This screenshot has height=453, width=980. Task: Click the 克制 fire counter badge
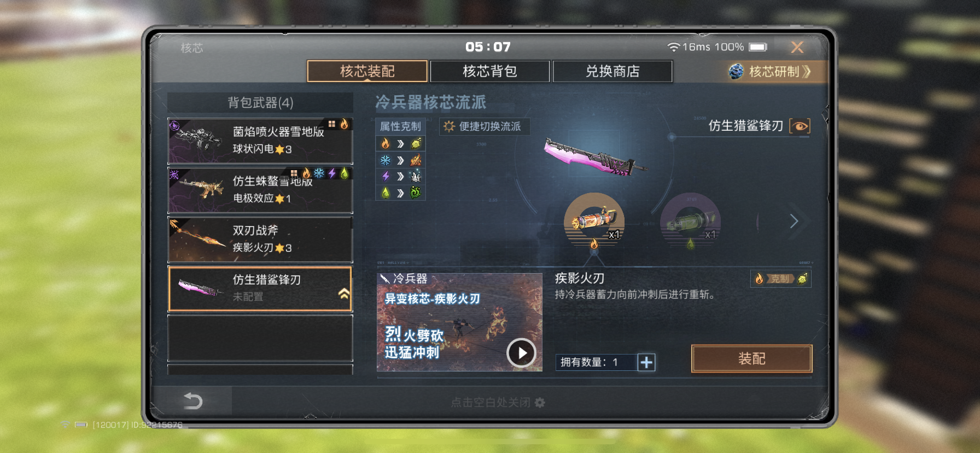[780, 279]
